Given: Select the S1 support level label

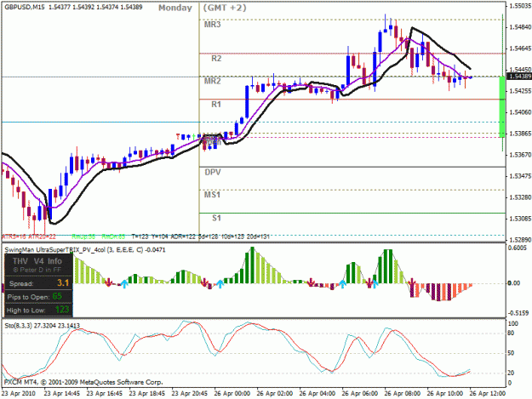Looking at the screenshot, I should click(x=216, y=218).
